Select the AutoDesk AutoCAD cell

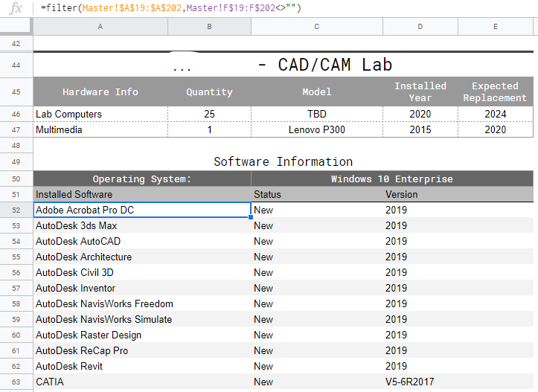point(142,241)
